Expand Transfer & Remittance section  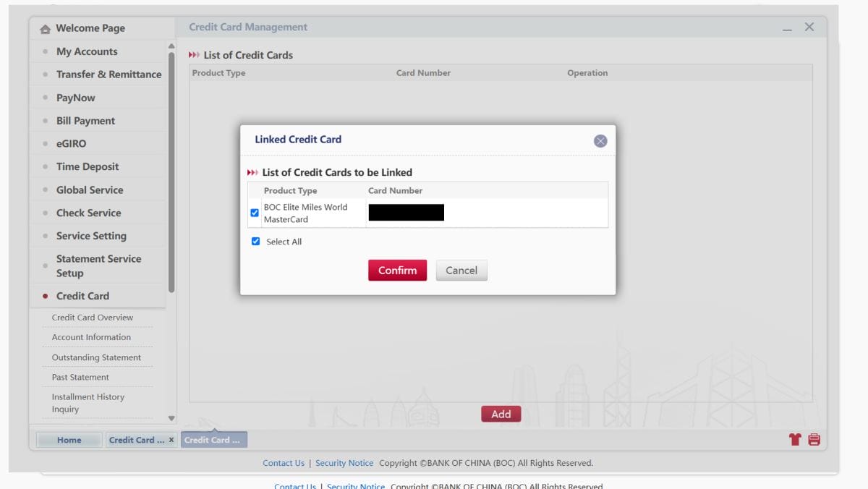click(x=109, y=75)
